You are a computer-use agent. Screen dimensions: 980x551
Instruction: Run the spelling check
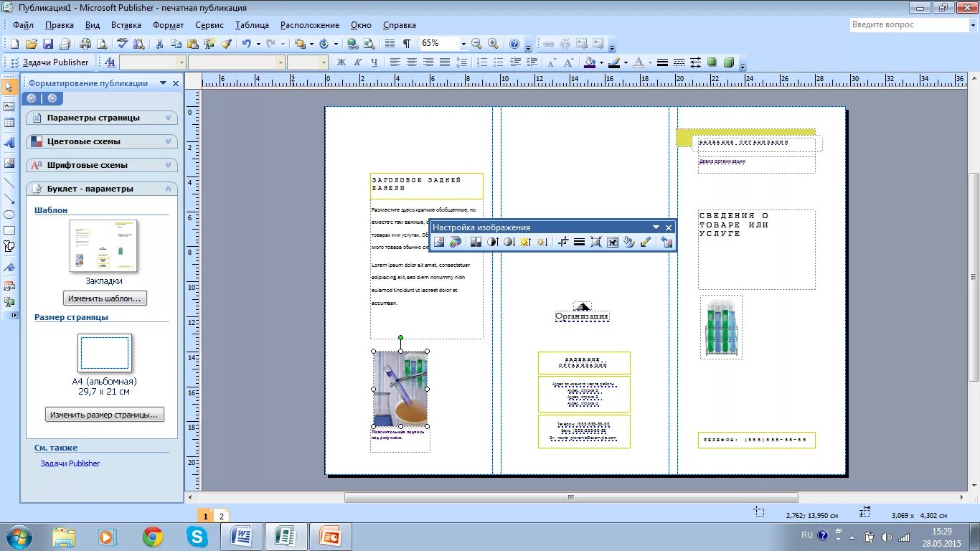coord(122,44)
